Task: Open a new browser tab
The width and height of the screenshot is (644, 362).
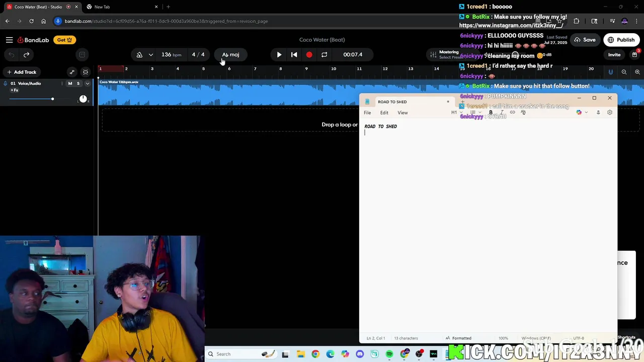Action: pyautogui.click(x=168, y=7)
